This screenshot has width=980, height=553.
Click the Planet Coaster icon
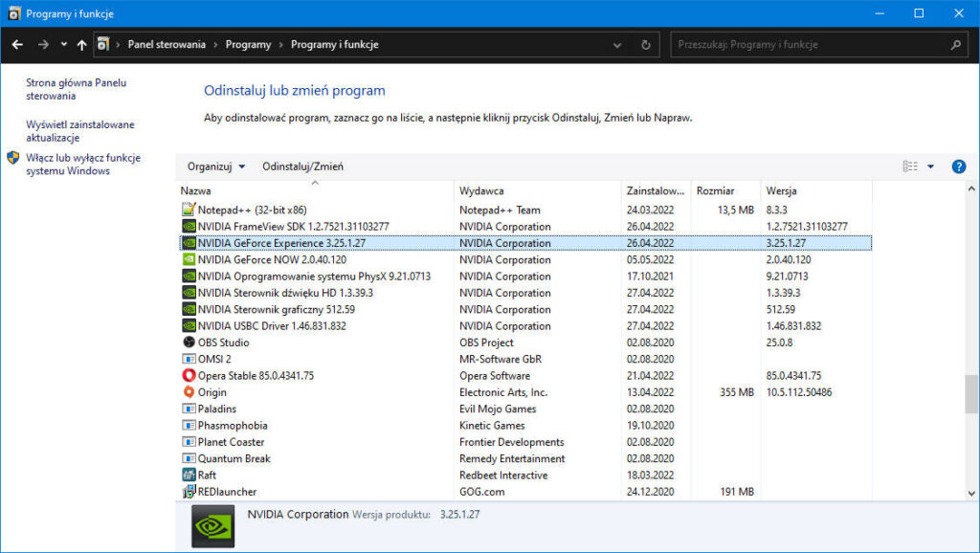pos(189,441)
